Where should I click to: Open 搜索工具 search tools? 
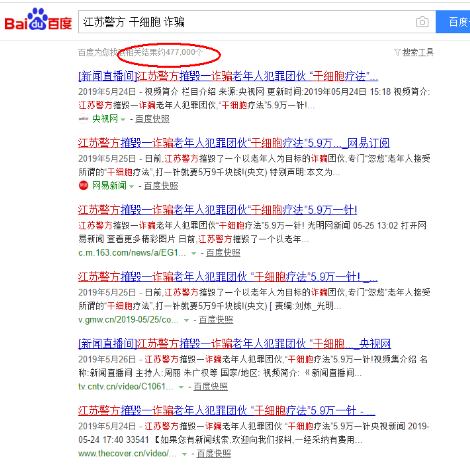click(414, 52)
